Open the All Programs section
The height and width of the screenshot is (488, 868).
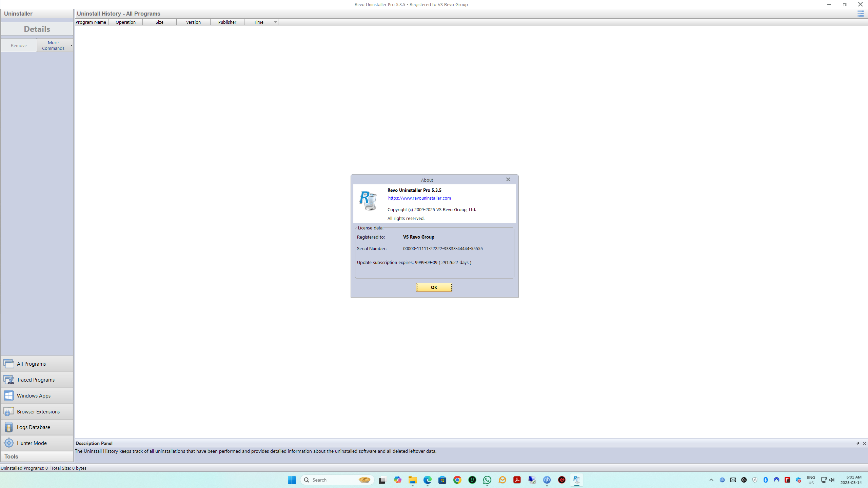(x=37, y=364)
